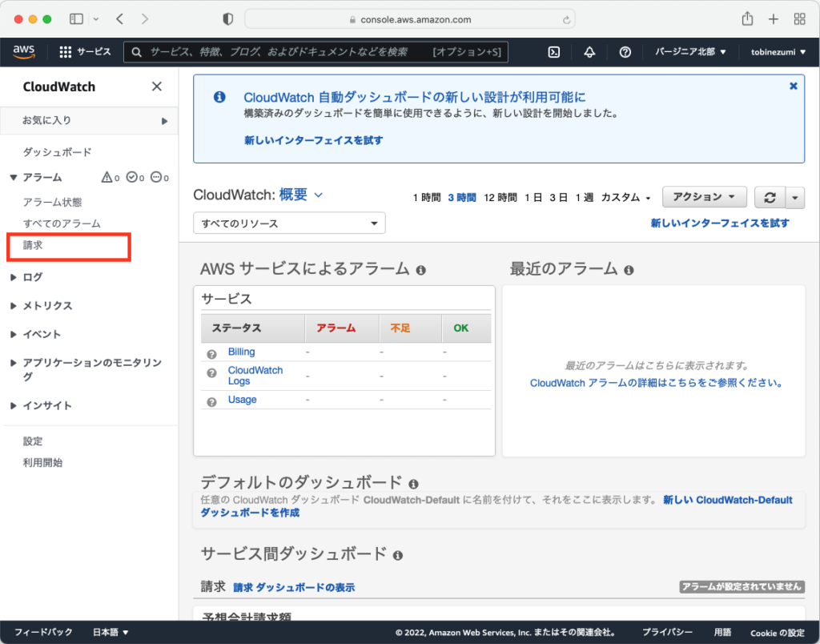Open 請求 billing alarms in the sidebar

(33, 245)
